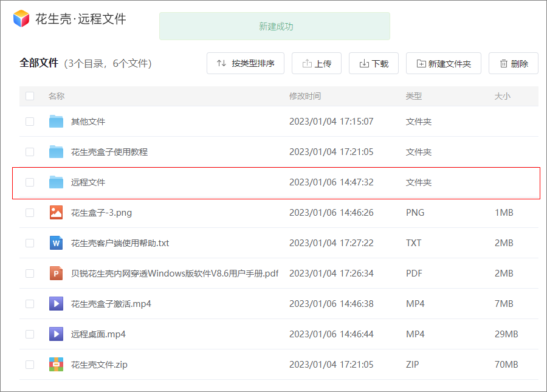
Task: Select the checkbox for 远程桌面.mp4
Action: (x=30, y=334)
